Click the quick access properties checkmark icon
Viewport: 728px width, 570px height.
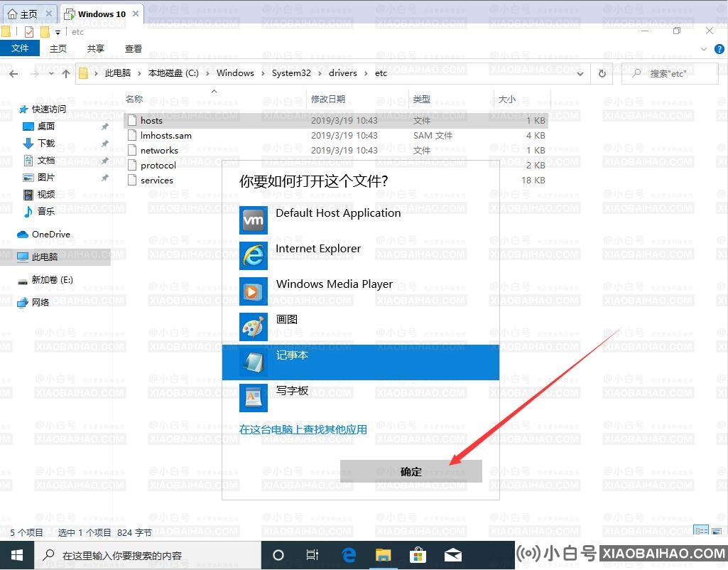pyautogui.click(x=29, y=31)
